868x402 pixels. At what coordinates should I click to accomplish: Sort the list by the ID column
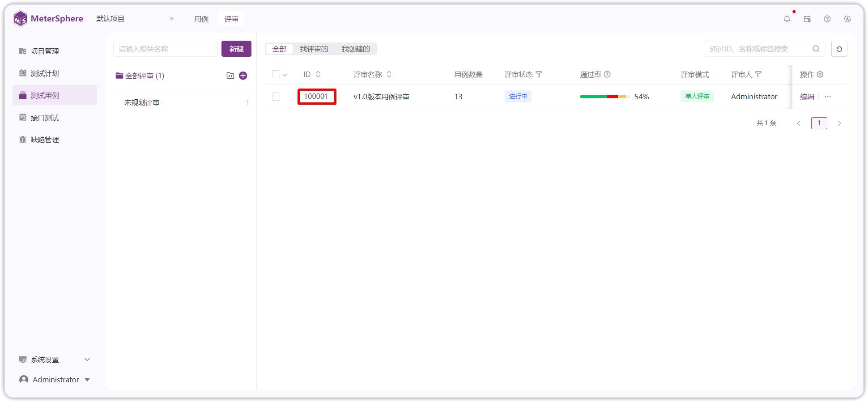318,74
